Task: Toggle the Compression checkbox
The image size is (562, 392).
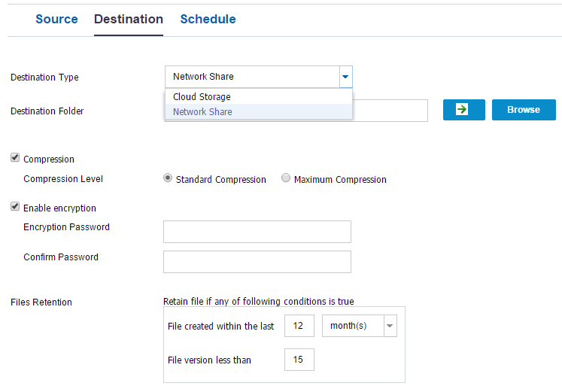Action: coord(15,159)
